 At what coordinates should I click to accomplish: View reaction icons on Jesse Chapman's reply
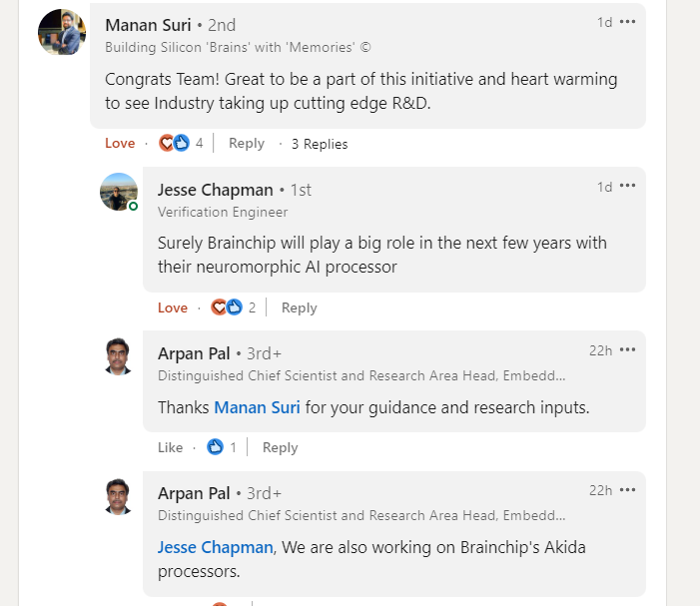[227, 307]
